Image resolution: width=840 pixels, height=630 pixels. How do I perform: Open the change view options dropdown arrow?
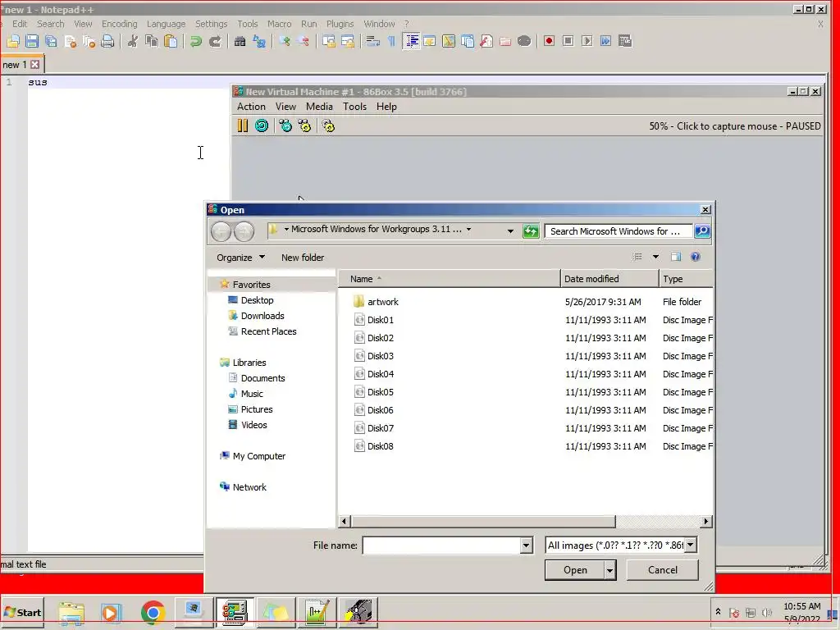[x=655, y=257]
